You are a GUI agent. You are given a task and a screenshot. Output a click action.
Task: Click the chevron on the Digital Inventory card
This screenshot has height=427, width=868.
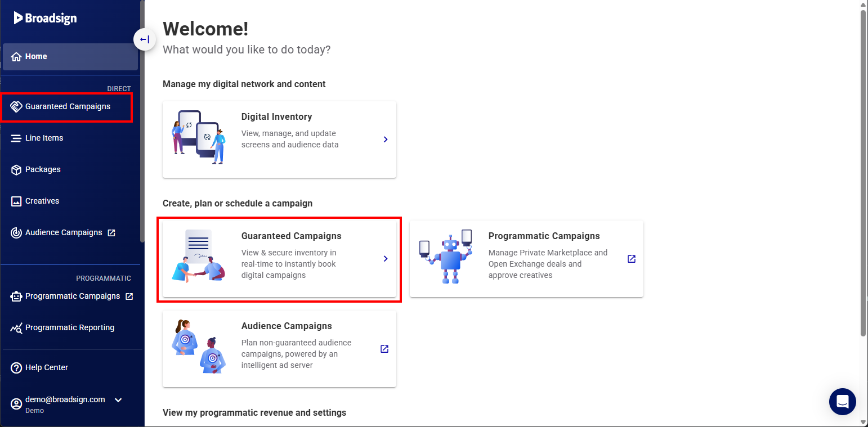click(x=386, y=139)
